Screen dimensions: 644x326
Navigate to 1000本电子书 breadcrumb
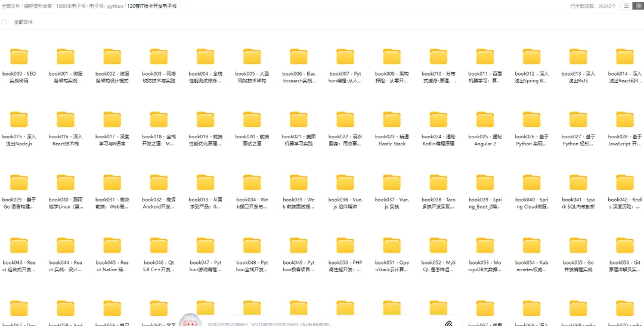[x=70, y=6]
